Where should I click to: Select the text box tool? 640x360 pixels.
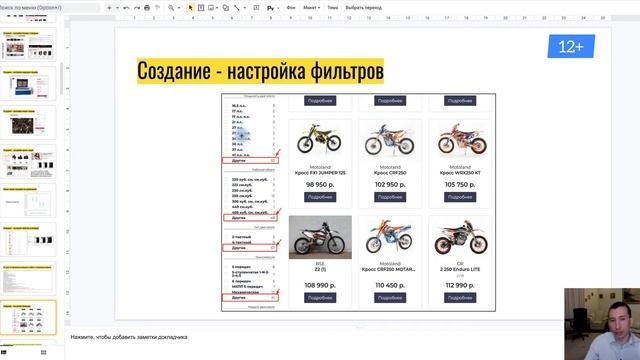point(201,8)
